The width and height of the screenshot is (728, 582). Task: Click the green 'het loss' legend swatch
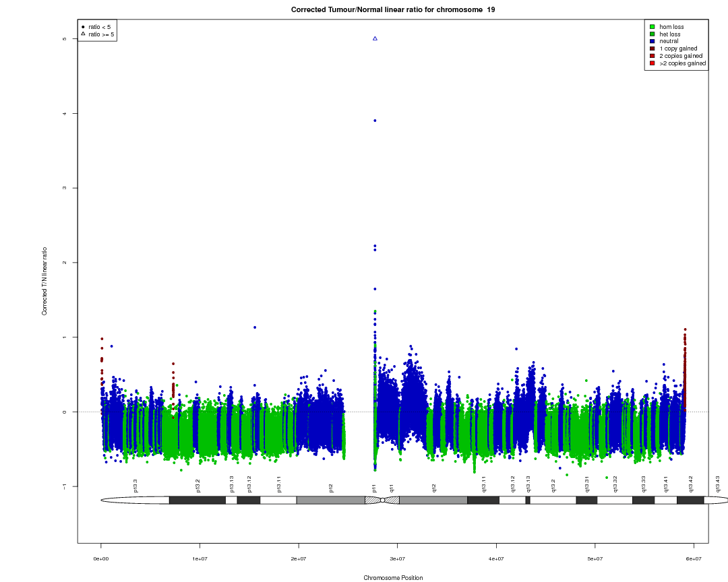point(653,34)
